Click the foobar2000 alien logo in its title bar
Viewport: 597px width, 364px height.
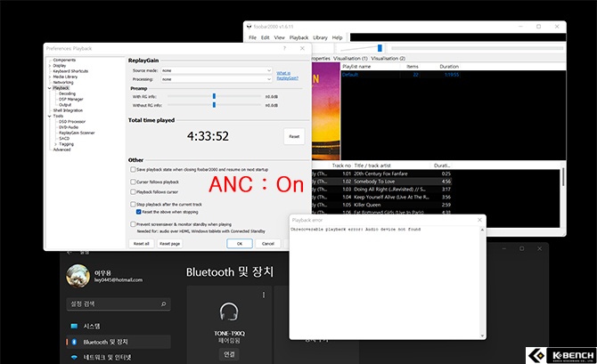pyautogui.click(x=249, y=26)
